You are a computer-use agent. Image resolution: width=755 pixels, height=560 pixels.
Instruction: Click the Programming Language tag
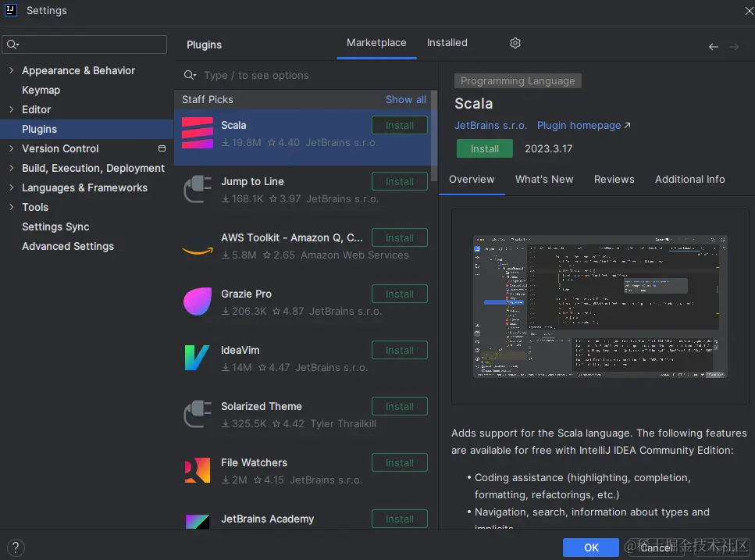pos(518,81)
